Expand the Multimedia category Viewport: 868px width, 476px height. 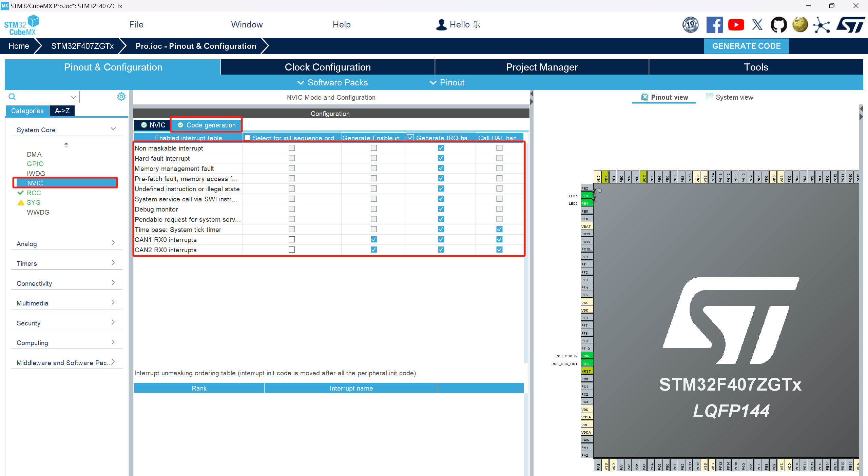[113, 302]
